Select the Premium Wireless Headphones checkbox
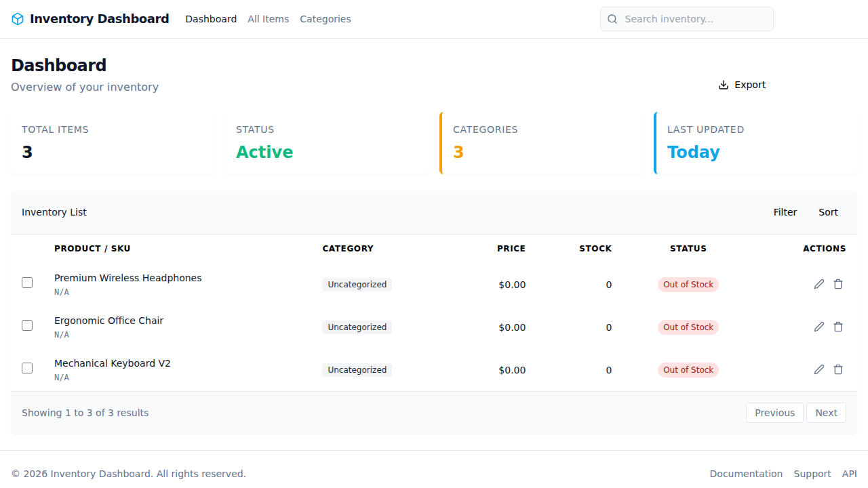The width and height of the screenshot is (868, 488). [x=27, y=283]
